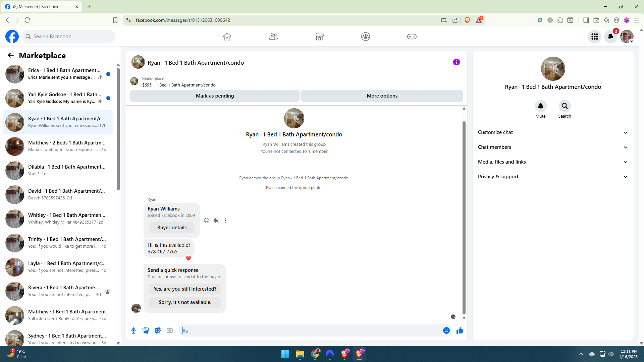Open the GIF picker
Screen dimensions: 644x362
(170, 330)
